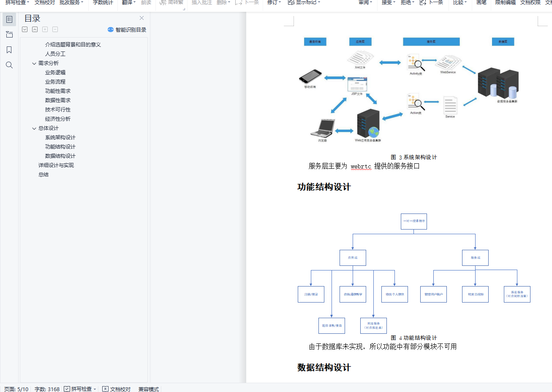This screenshot has width=552, height=392.
Task: Click the minus (demote level) icon in 目录 panel
Action: pos(55,29)
